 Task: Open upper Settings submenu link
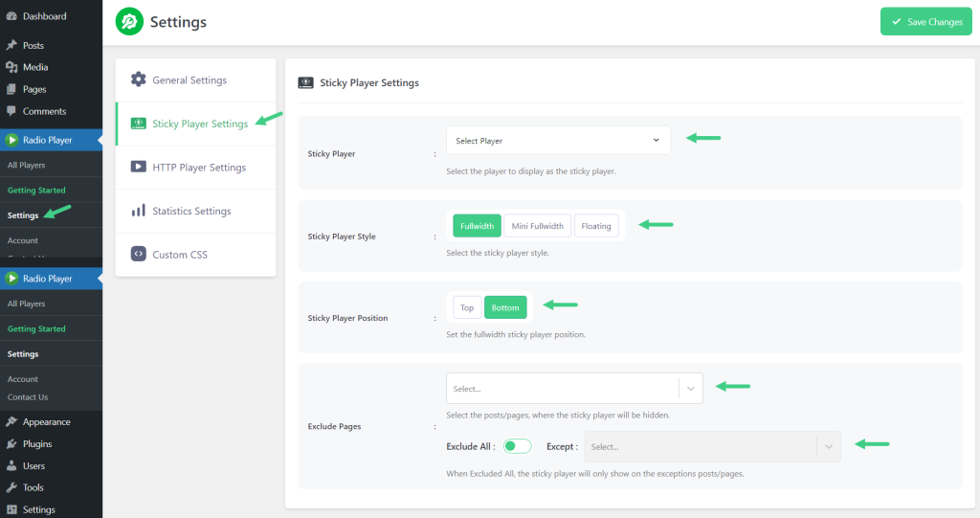tap(23, 215)
